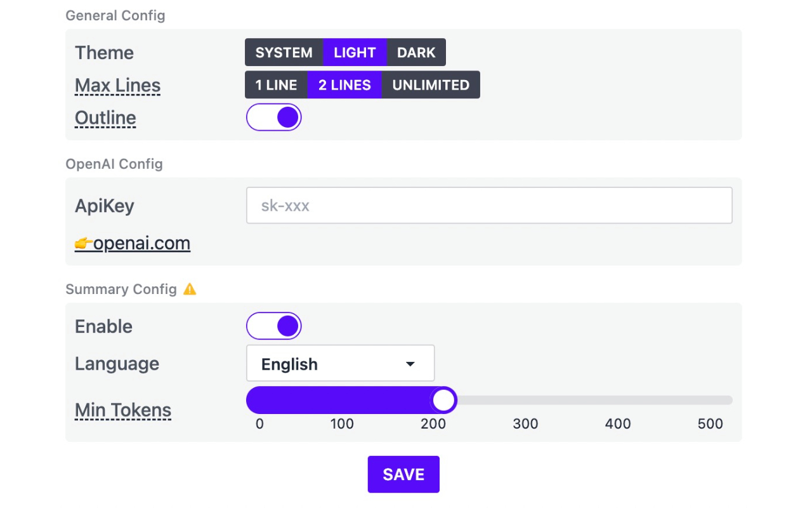Disable the Summary Enable toggle
The width and height of the screenshot is (812, 508).
[x=273, y=326]
